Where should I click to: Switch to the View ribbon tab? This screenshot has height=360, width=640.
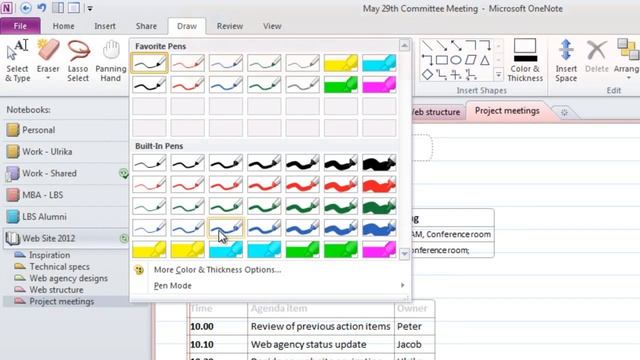pyautogui.click(x=272, y=26)
